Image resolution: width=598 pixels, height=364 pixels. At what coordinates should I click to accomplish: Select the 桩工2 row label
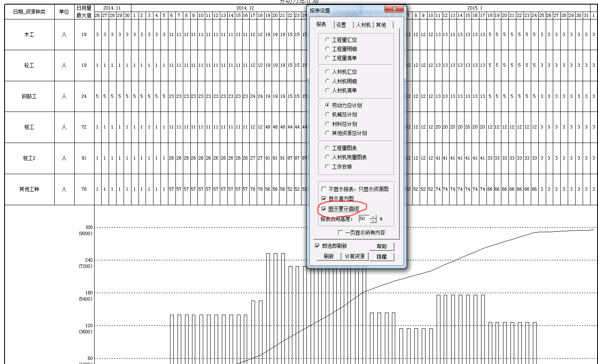tap(29, 158)
